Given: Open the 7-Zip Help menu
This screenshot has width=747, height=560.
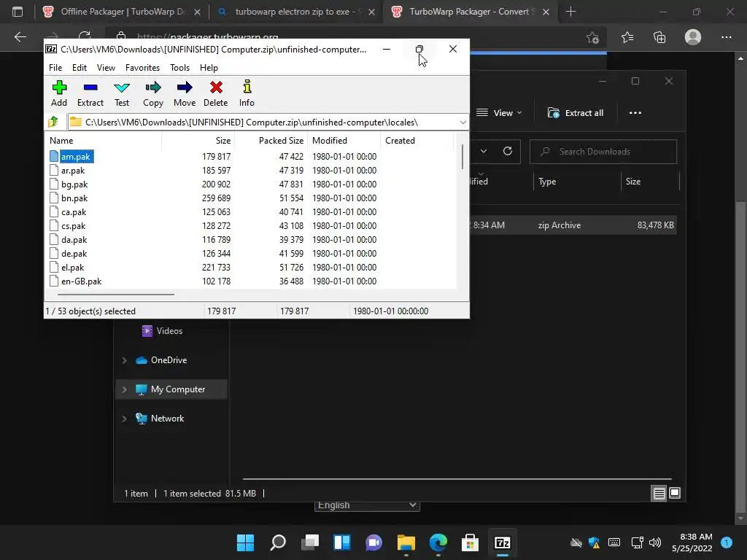Looking at the screenshot, I should 209,68.
